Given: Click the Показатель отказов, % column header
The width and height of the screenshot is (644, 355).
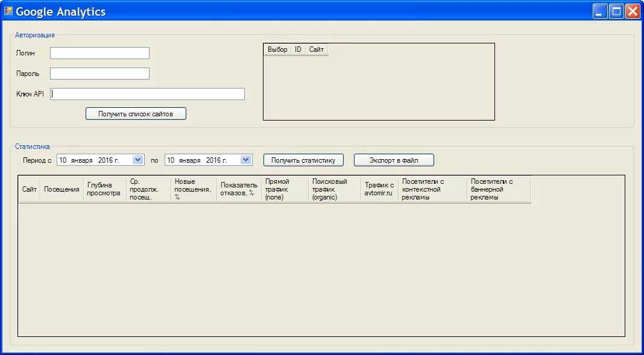Looking at the screenshot, I should click(239, 189).
